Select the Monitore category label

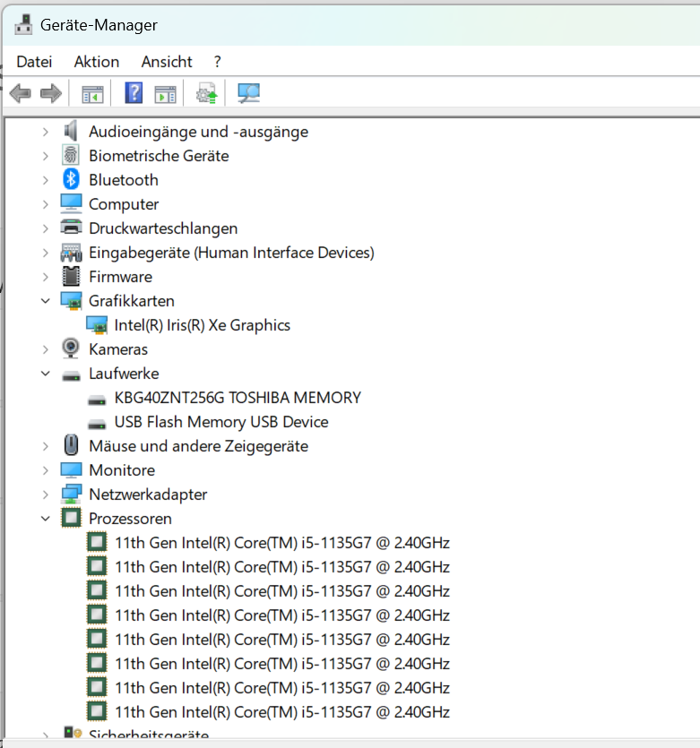[x=122, y=470]
